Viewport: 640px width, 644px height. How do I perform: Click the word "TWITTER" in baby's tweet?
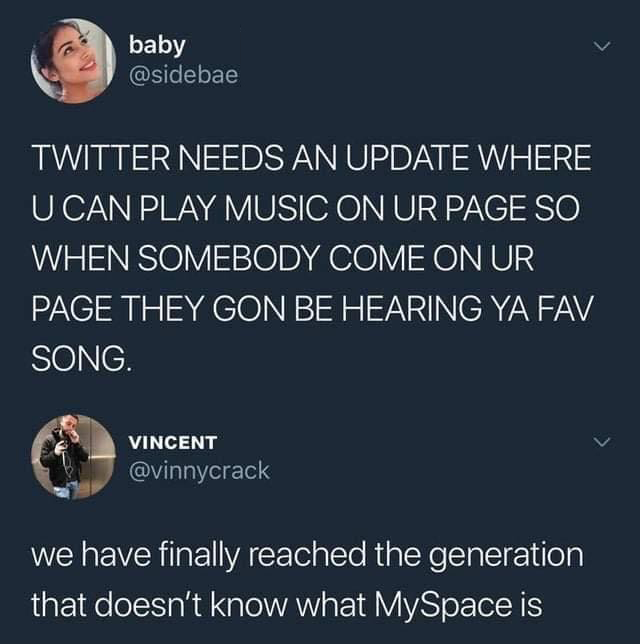(x=100, y=158)
